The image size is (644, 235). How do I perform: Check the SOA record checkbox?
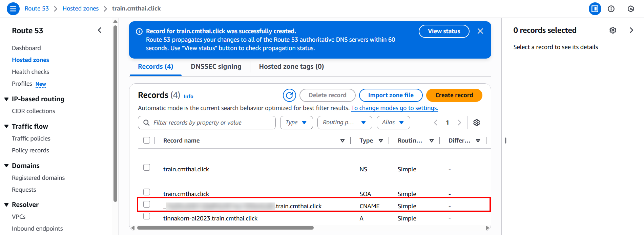pos(147,192)
